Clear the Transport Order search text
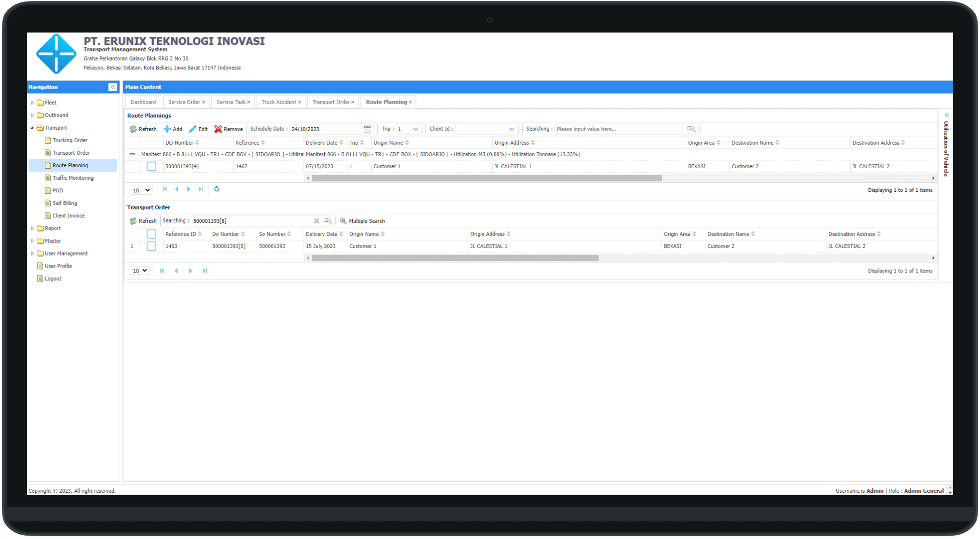This screenshot has height=539, width=980. [317, 221]
